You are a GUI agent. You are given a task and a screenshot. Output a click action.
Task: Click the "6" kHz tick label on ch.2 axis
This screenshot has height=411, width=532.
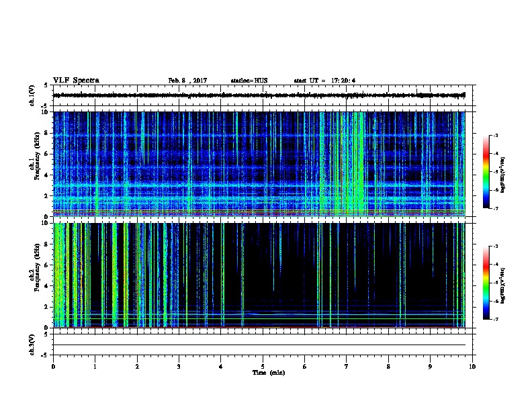tap(46, 265)
